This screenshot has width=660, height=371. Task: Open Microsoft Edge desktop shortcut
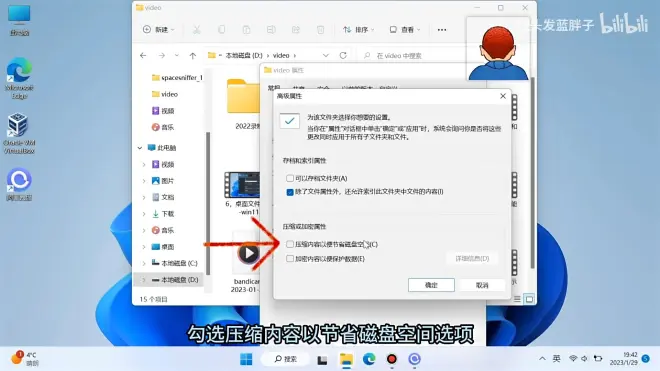19,78
